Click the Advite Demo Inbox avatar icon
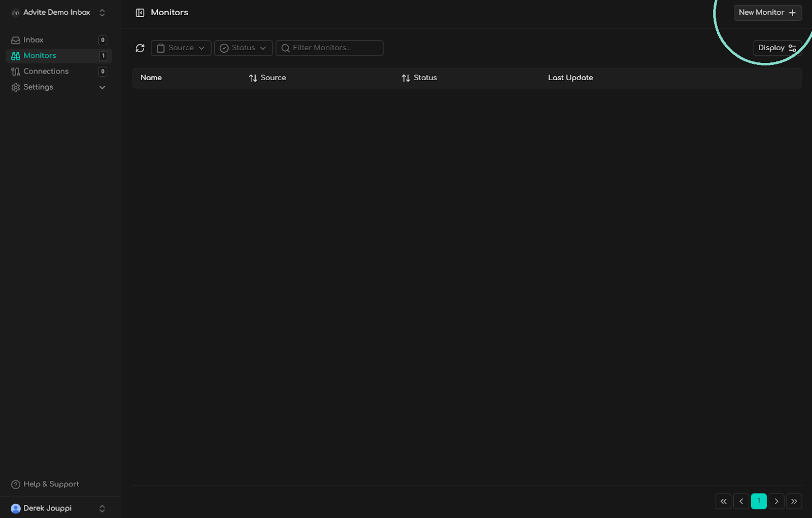812x518 pixels. click(15, 12)
